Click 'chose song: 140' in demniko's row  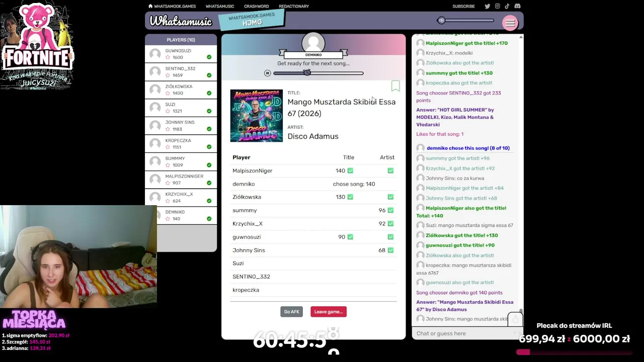[x=354, y=184]
